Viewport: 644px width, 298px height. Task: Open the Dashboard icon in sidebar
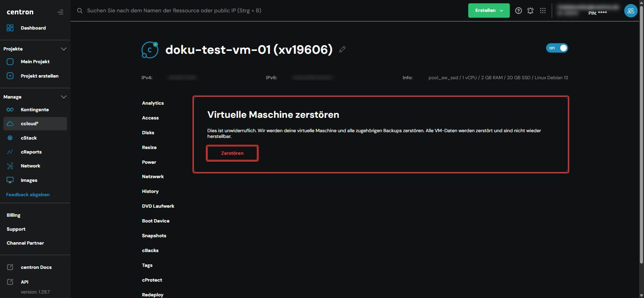click(x=10, y=28)
